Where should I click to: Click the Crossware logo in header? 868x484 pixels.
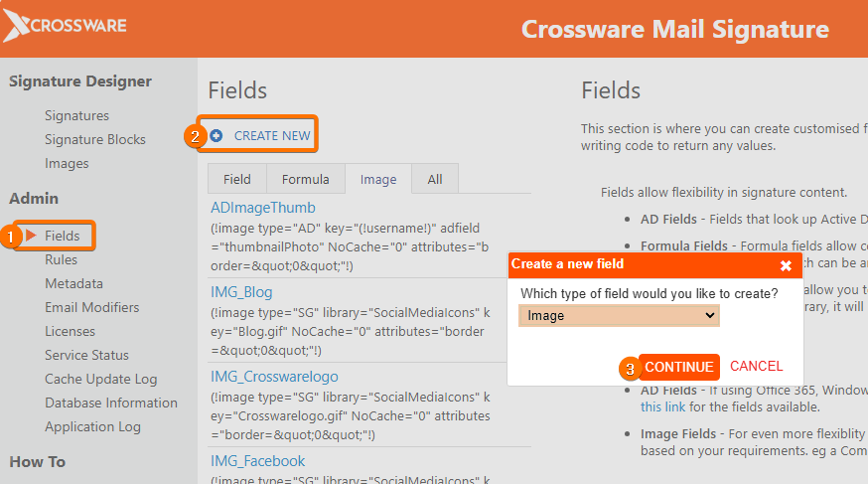66,26
